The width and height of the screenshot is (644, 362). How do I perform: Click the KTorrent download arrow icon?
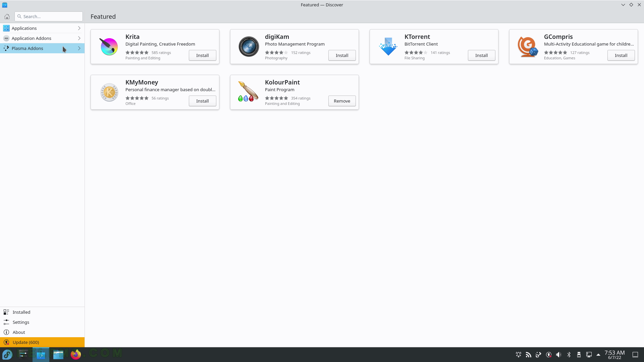click(x=388, y=47)
